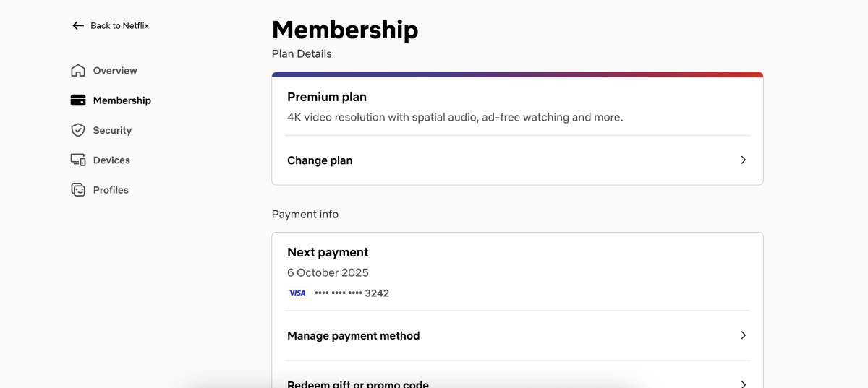Return via Back to Netflix link text
Image resolution: width=868 pixels, height=388 pixels.
[x=119, y=26]
